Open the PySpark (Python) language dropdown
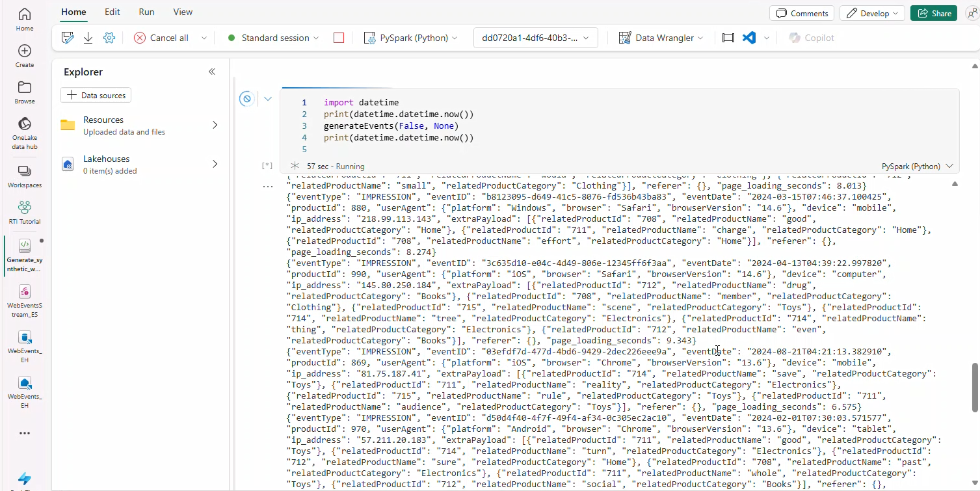The image size is (980, 491). point(411,38)
